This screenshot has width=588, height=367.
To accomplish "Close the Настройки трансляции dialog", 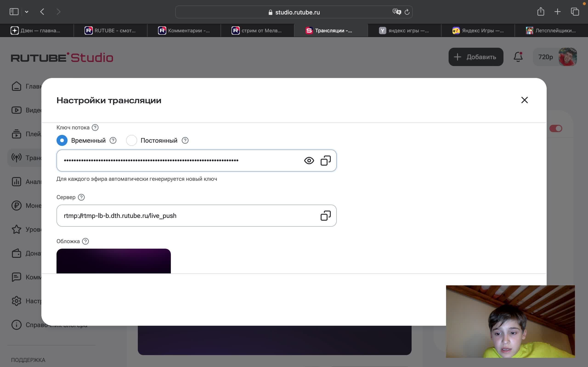I will [524, 100].
